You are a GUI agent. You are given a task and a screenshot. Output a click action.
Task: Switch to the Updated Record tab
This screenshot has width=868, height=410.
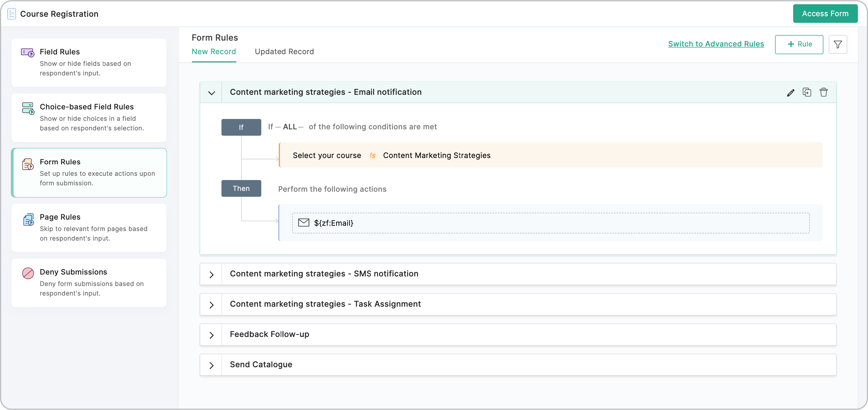click(284, 51)
